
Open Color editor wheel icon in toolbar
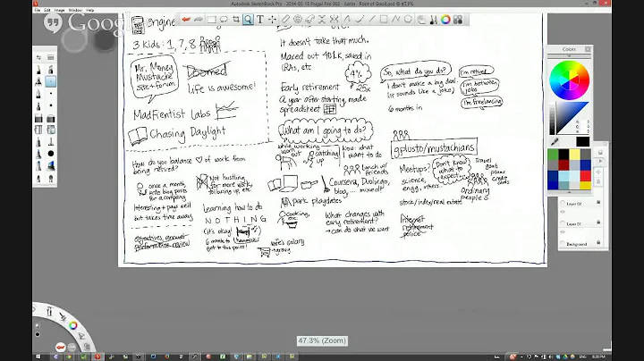(445, 20)
